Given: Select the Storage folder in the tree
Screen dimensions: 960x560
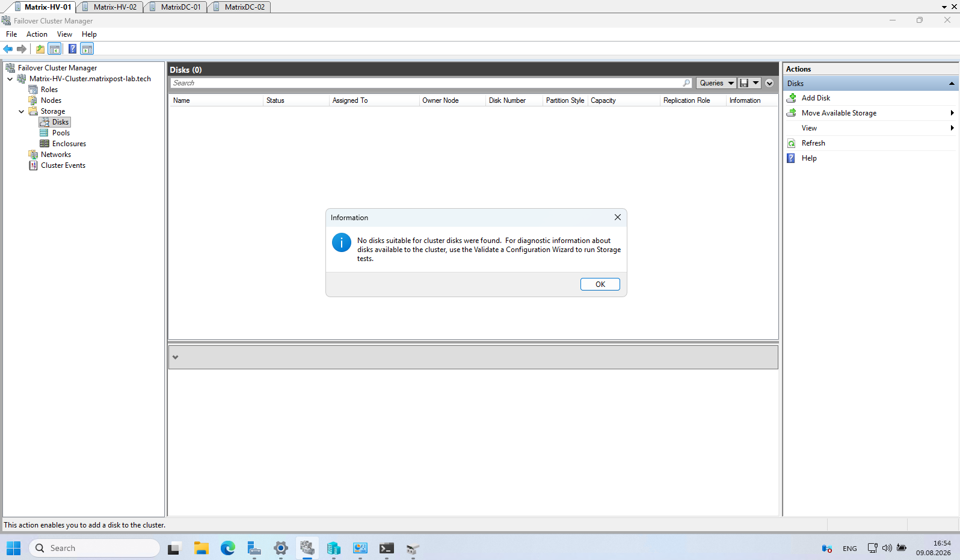Looking at the screenshot, I should (52, 111).
